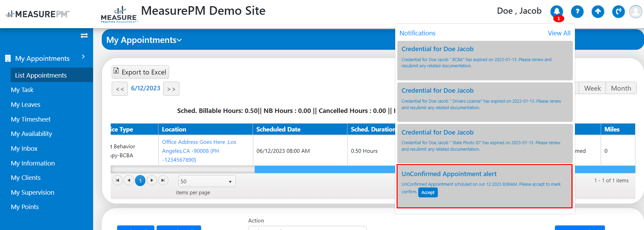This screenshot has height=230, width=644.
Task: Open the items per page dropdown
Action: click(x=207, y=181)
